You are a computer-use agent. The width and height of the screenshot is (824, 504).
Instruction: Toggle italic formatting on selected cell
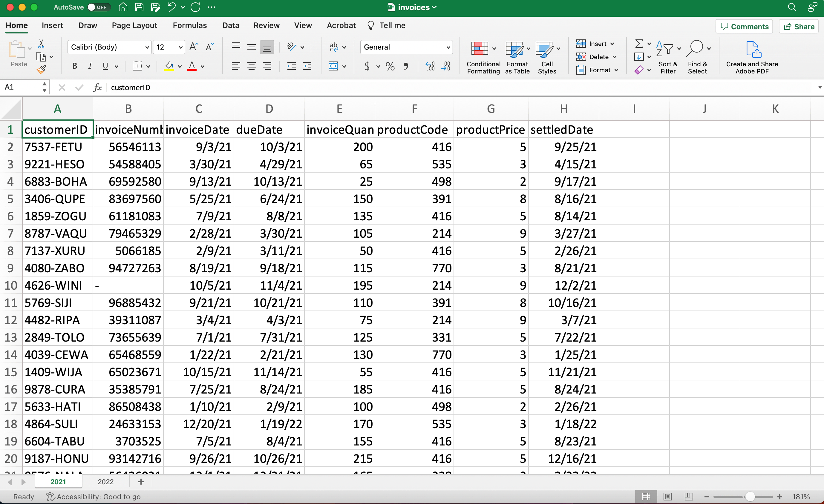click(x=89, y=66)
